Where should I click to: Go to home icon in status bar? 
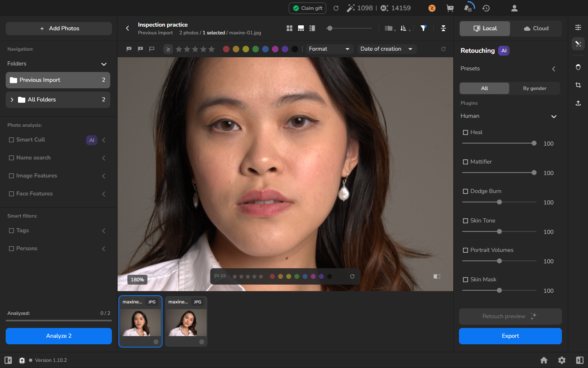pos(544,360)
